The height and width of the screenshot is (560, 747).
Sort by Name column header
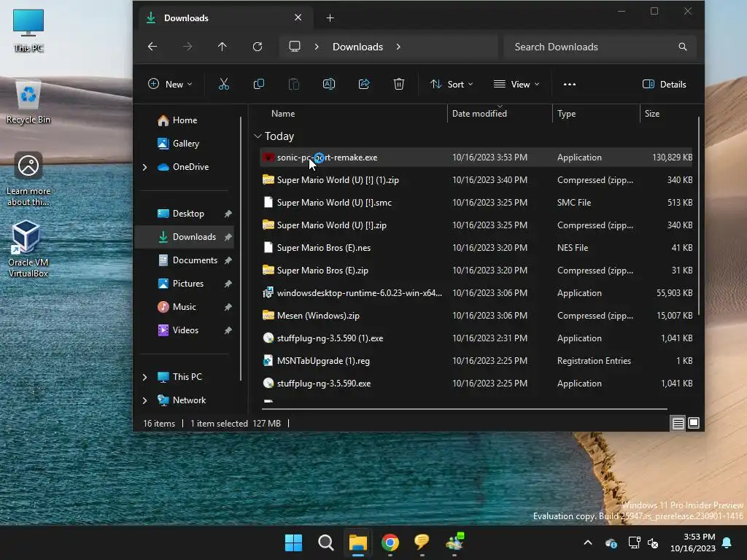283,114
